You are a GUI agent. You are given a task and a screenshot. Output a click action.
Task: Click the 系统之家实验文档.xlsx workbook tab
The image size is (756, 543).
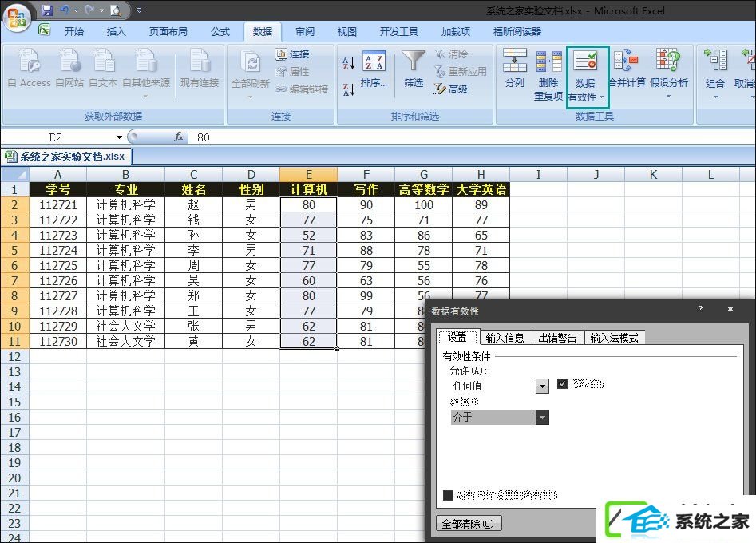[x=66, y=157]
